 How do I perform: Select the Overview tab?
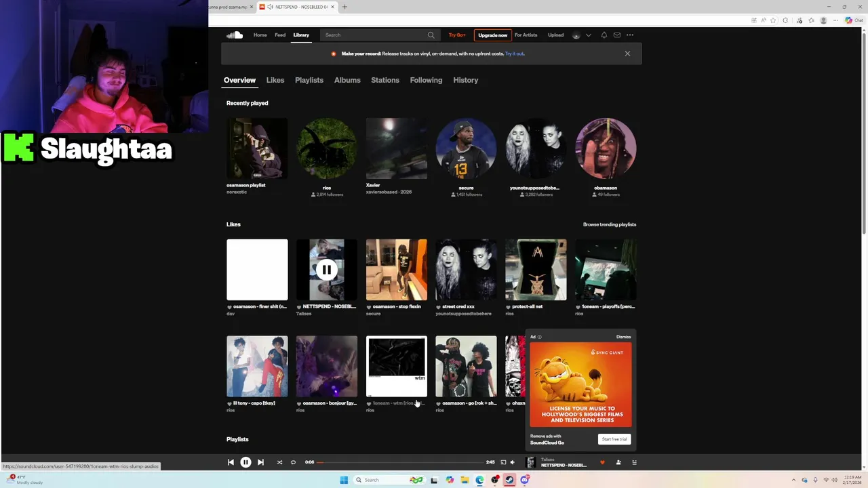coord(240,80)
